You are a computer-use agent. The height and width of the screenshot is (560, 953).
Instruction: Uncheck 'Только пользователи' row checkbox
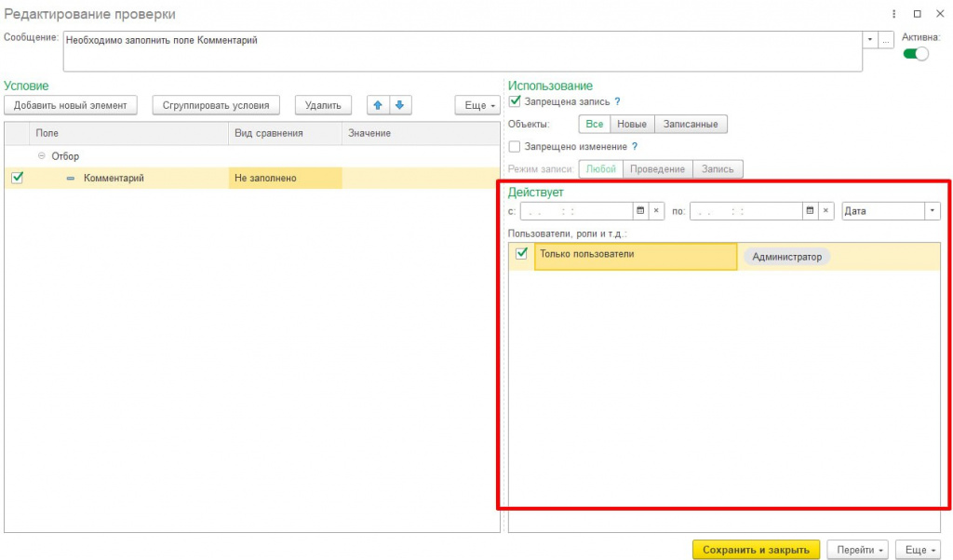(521, 254)
